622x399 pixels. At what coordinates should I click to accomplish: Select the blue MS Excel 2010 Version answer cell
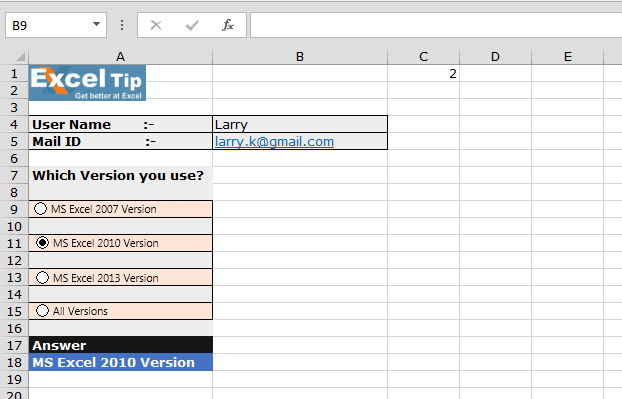(121, 362)
